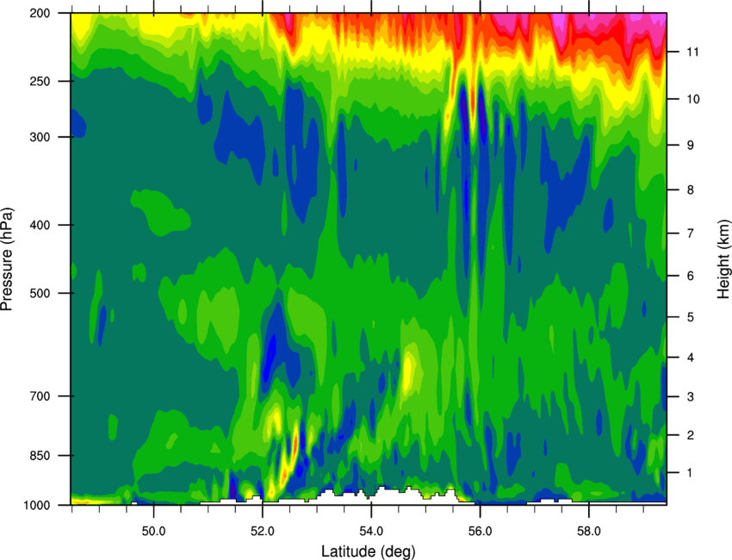This screenshot has width=732, height=560.
Task: Click the 500 pressure tick label
Action: pyautogui.click(x=40, y=293)
